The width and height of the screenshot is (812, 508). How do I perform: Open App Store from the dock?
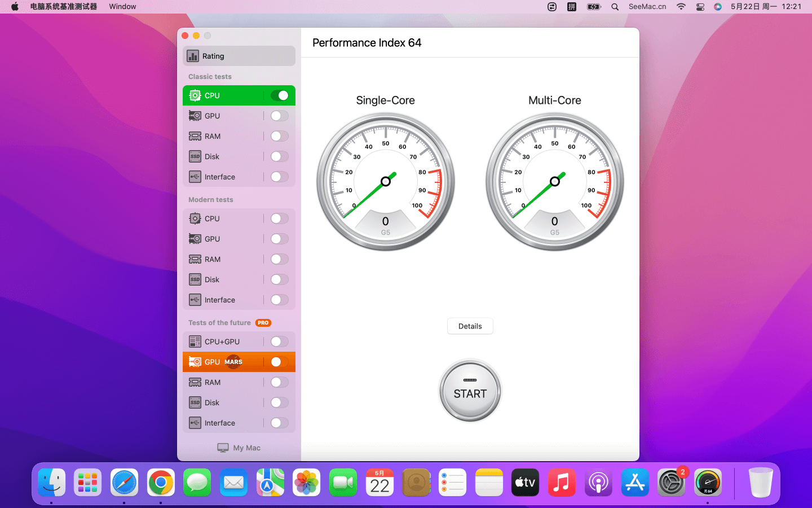[635, 483]
